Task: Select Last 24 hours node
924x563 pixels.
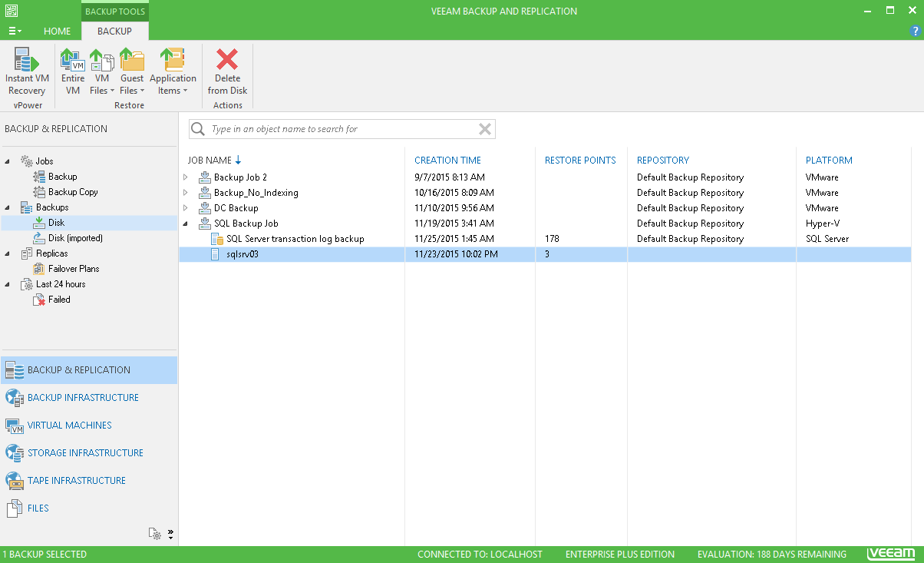Action: tap(61, 284)
